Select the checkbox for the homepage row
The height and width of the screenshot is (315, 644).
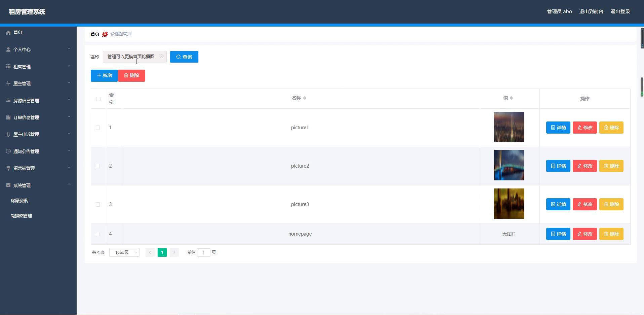coord(98,234)
